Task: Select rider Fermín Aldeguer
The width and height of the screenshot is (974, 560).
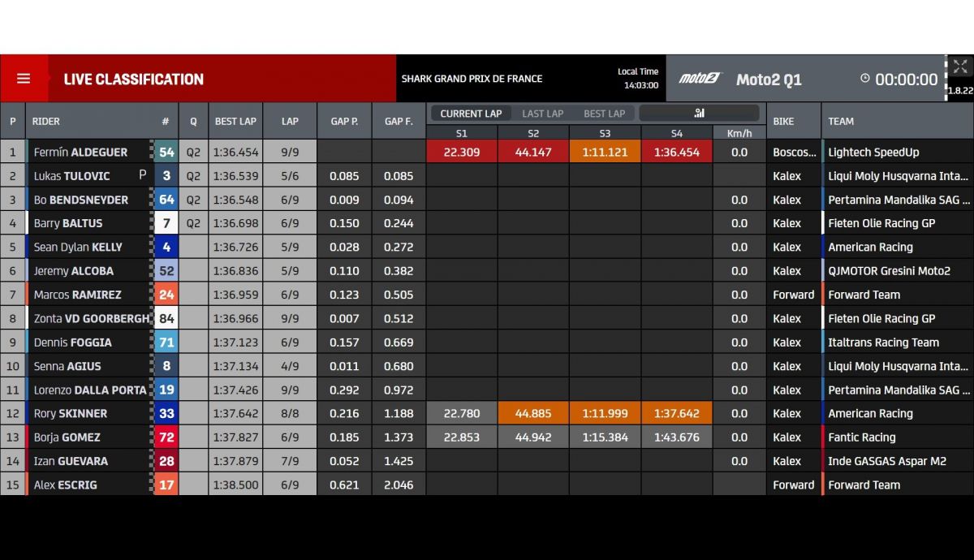Action: tap(80, 153)
